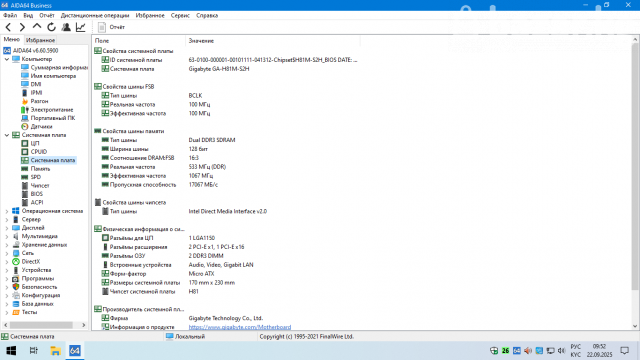This screenshot has width=640, height=360.
Task: Open the Windows Start menu
Action: 11,351
